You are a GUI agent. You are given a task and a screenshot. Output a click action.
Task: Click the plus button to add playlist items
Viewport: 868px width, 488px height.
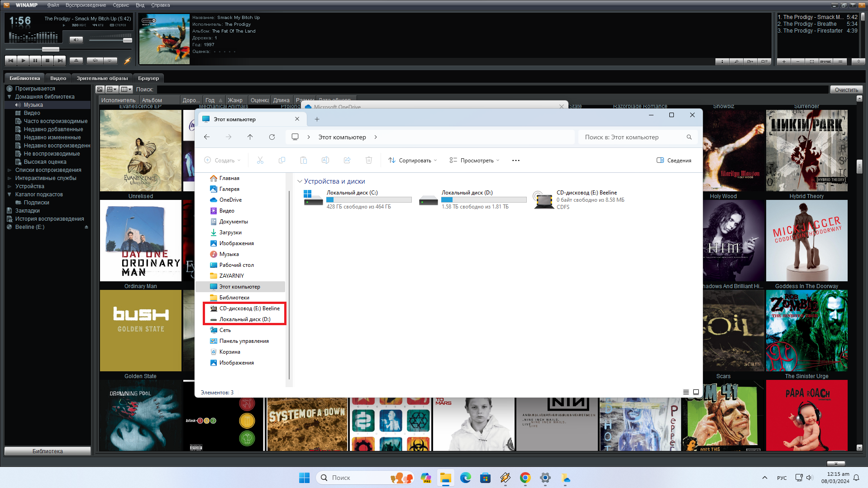click(784, 62)
